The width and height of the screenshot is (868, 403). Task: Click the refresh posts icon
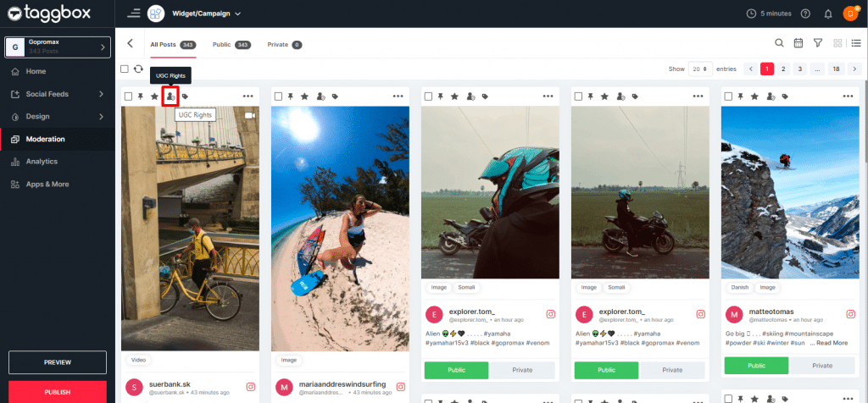pos(138,69)
